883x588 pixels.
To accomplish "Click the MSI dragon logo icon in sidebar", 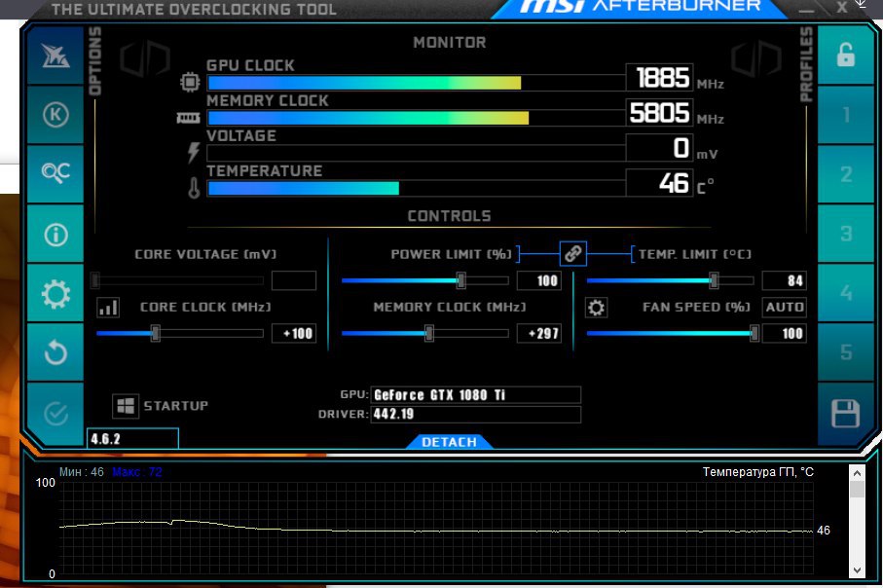I will [x=55, y=55].
